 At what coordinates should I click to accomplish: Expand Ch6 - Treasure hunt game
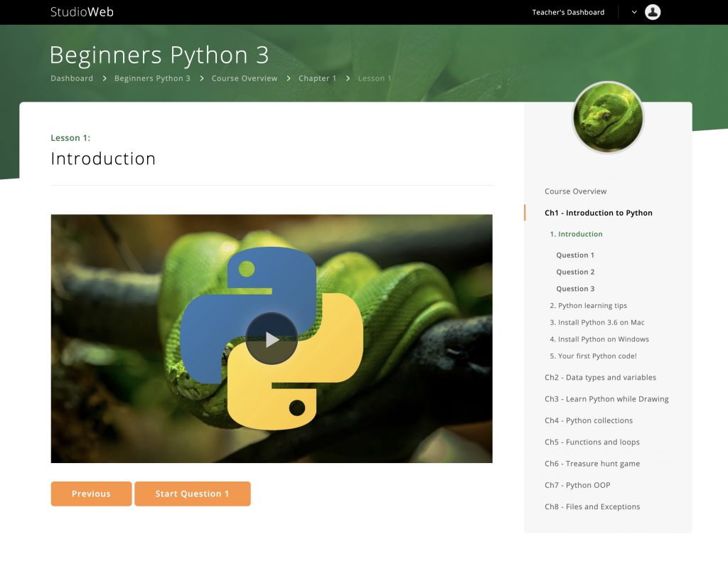tap(592, 464)
